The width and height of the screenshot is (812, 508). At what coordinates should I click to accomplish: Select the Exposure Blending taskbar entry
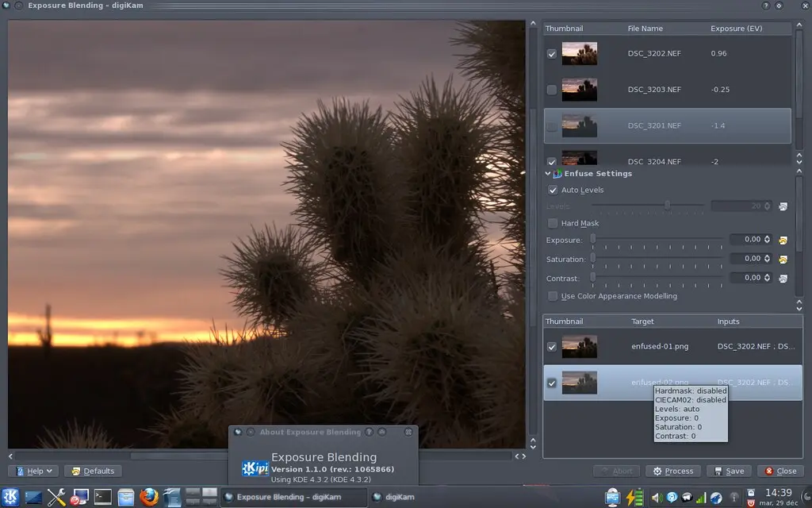point(293,498)
